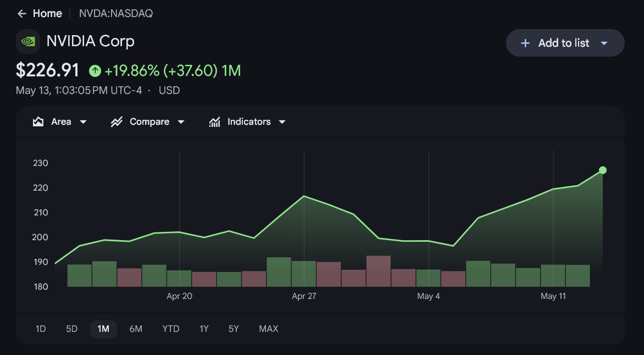Click the Indicators bar-chart icon
The width and height of the screenshot is (644, 355).
pos(214,121)
